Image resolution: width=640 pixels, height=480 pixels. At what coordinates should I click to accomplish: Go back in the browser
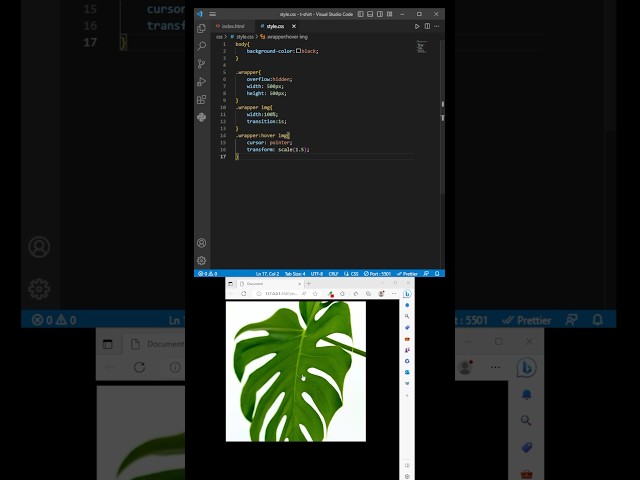(232, 294)
